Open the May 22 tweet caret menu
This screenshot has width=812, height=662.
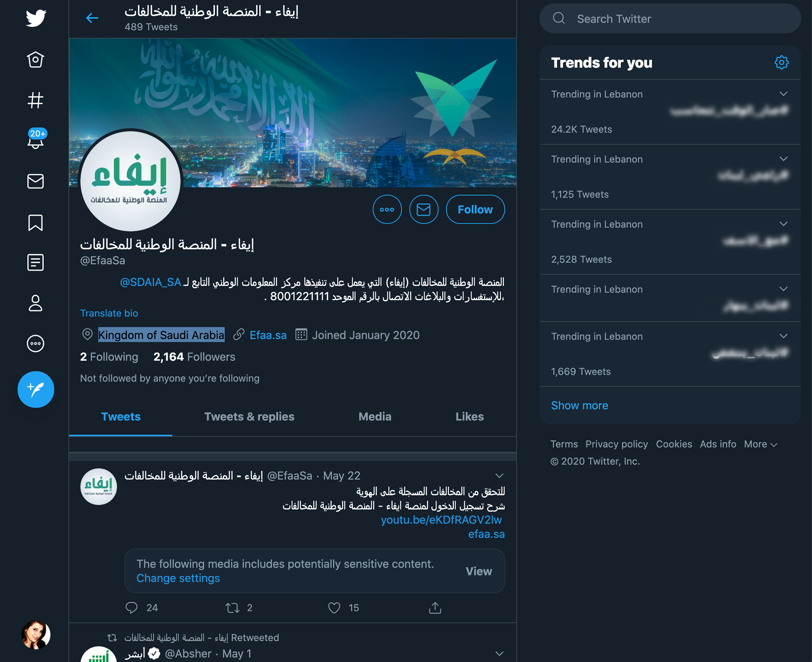click(499, 476)
